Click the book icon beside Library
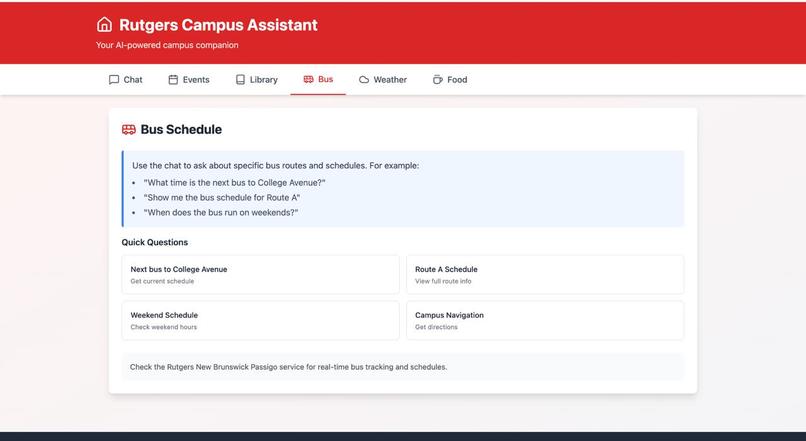 tap(240, 80)
